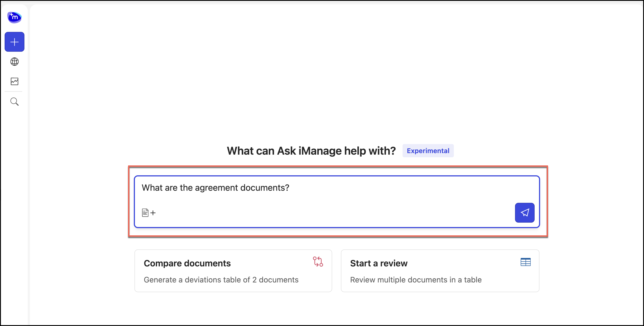The image size is (644, 326).
Task: Select the Start a review card title
Action: coord(379,263)
